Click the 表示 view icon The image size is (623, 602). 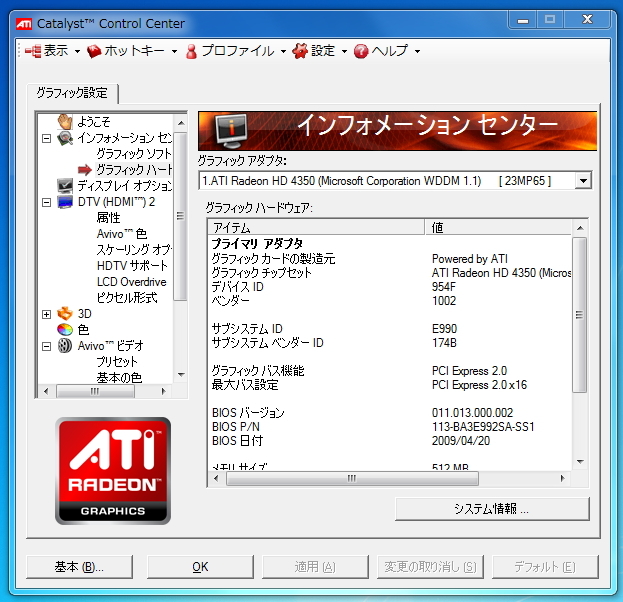tap(33, 51)
